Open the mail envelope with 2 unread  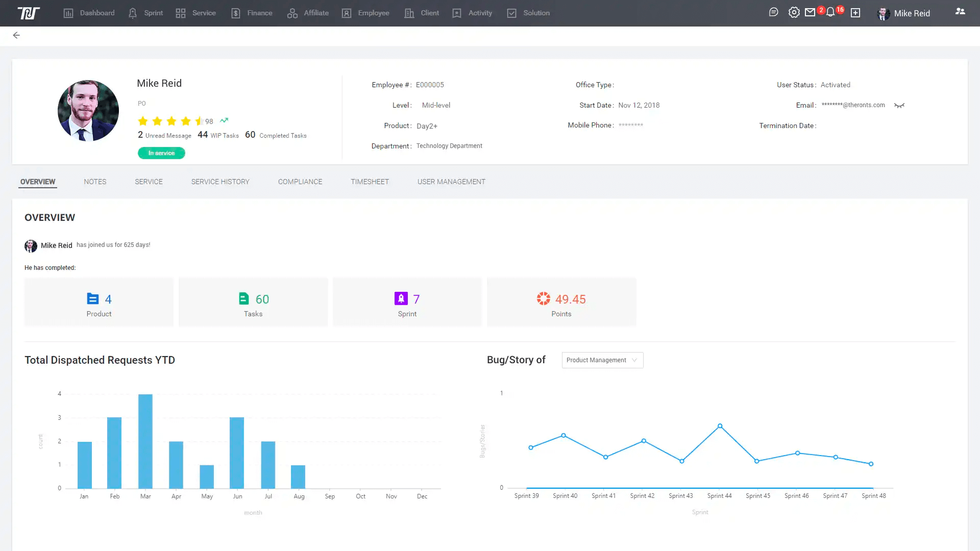pos(810,12)
